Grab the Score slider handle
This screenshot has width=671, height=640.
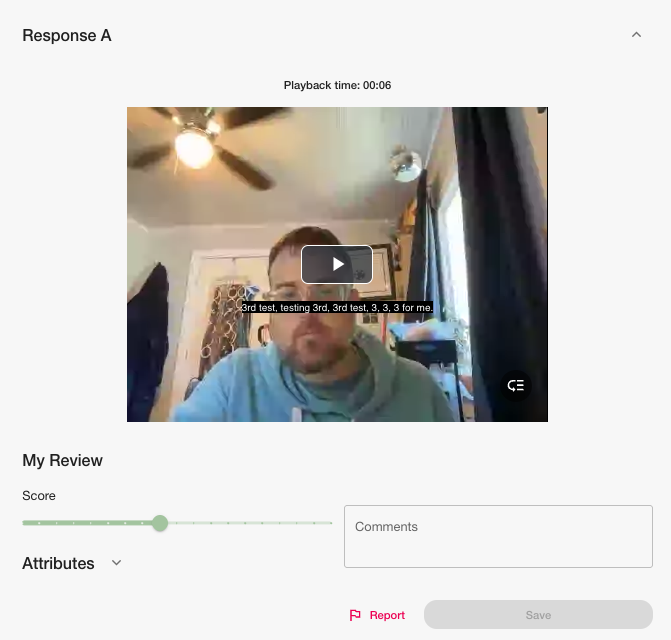coord(160,523)
